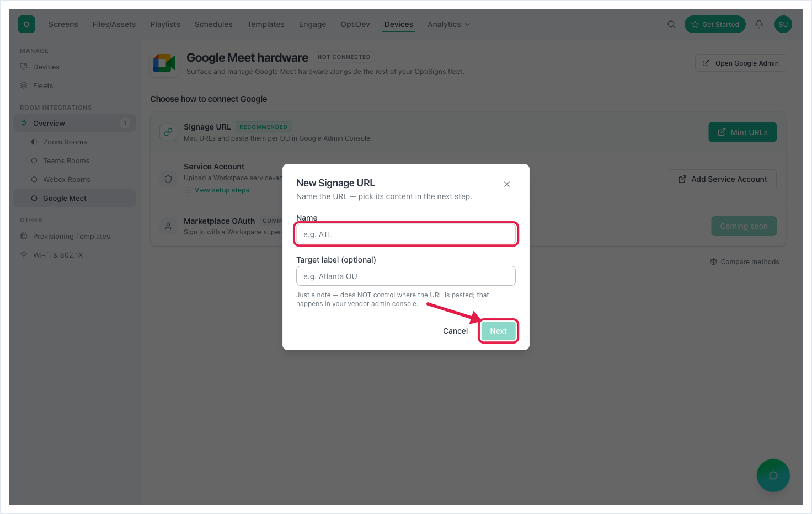Click the Google Meet hardware logo

(x=164, y=63)
